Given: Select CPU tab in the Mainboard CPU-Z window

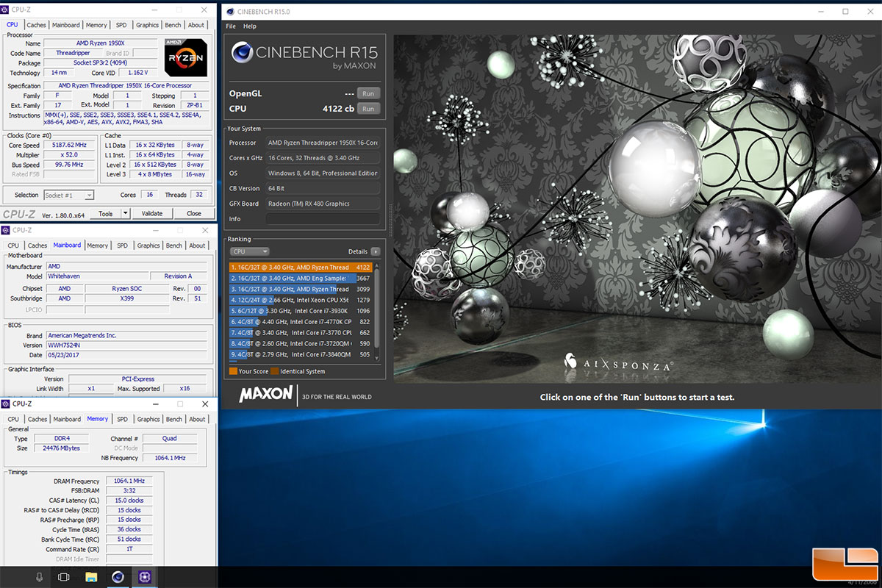Looking at the screenshot, I should [13, 245].
